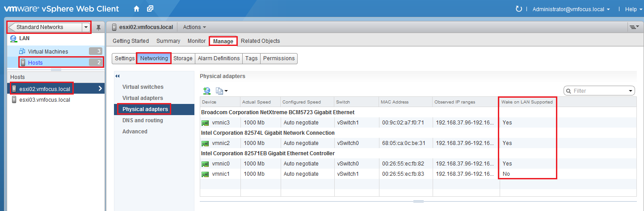The height and width of the screenshot is (211, 644).
Task: Sort table by the Actual Speed column header
Action: [257, 102]
